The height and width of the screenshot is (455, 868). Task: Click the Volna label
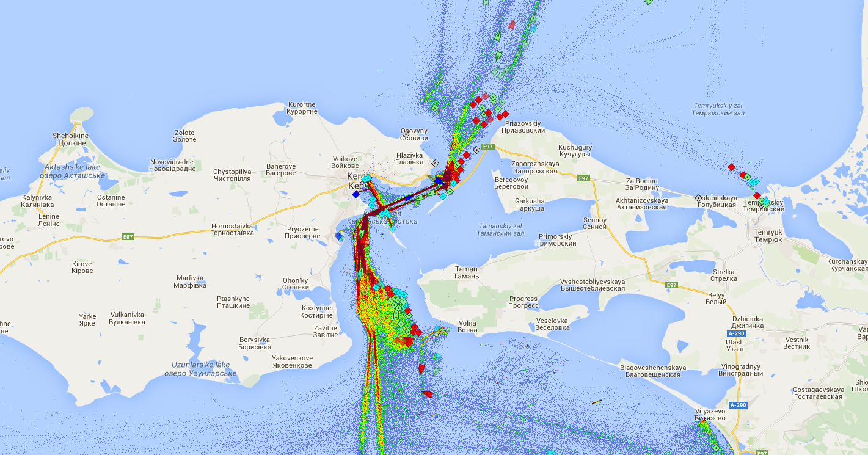467,326
